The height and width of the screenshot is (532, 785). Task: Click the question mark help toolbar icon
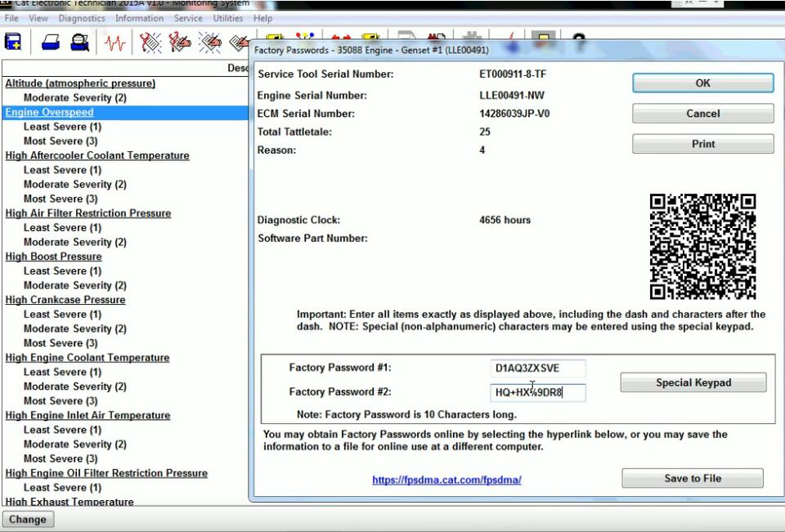tap(579, 42)
